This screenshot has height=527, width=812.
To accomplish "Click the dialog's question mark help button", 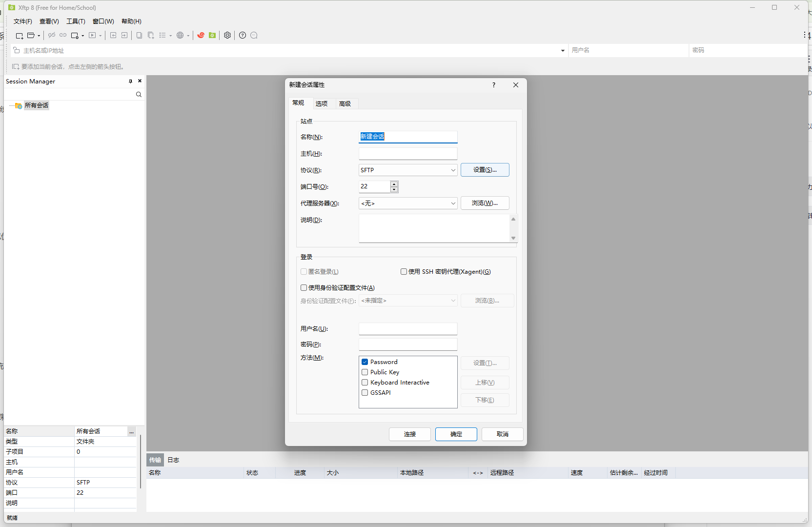I will (x=494, y=85).
